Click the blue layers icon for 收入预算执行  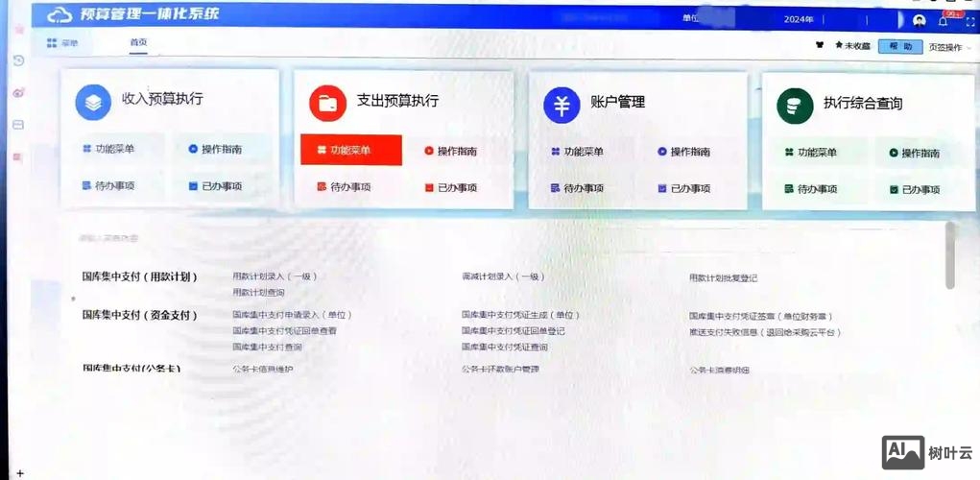(93, 102)
